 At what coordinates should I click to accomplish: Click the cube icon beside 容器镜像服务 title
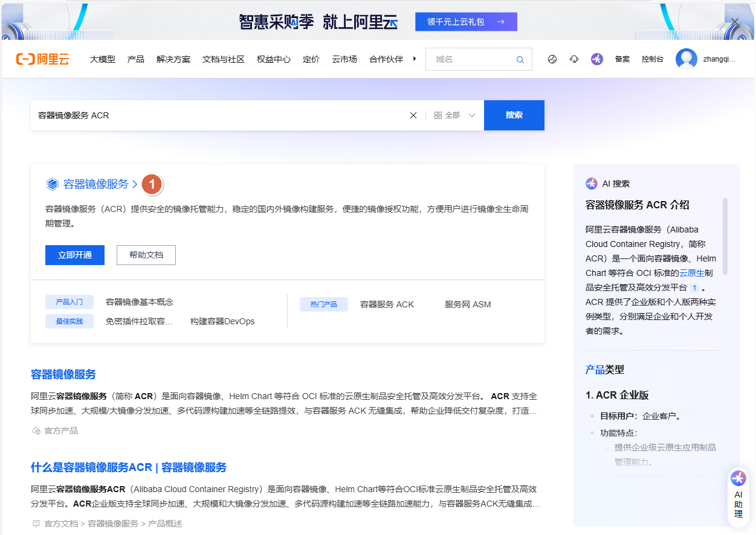coord(53,184)
